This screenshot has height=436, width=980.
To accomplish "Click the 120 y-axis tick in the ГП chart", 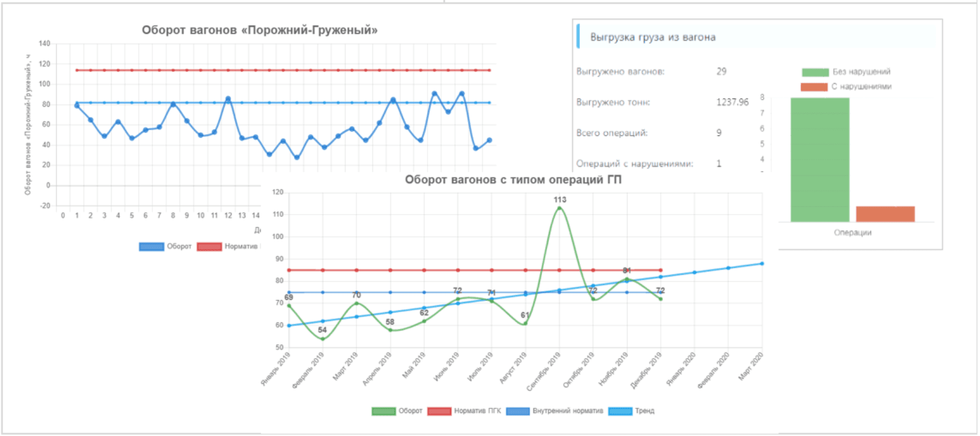I will (x=278, y=192).
